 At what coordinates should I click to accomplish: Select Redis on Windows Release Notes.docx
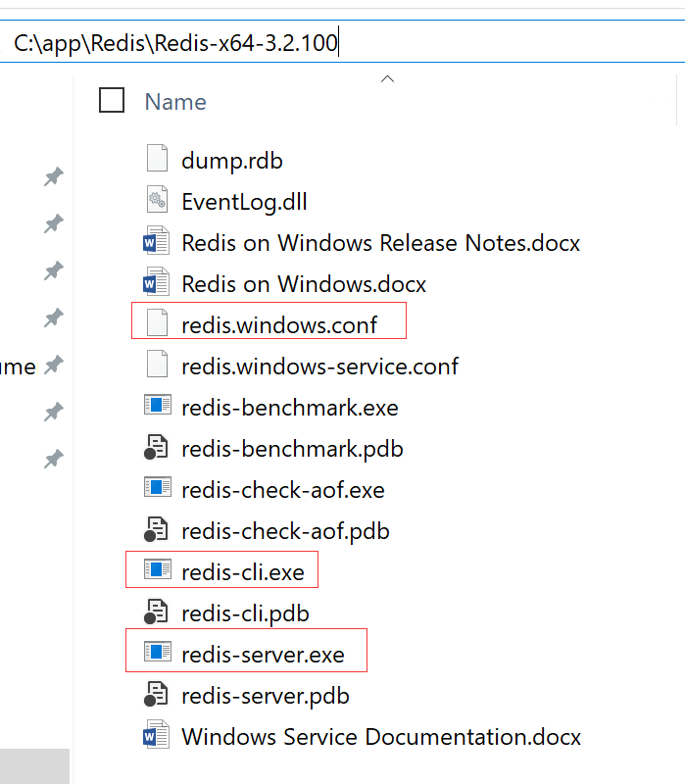381,243
